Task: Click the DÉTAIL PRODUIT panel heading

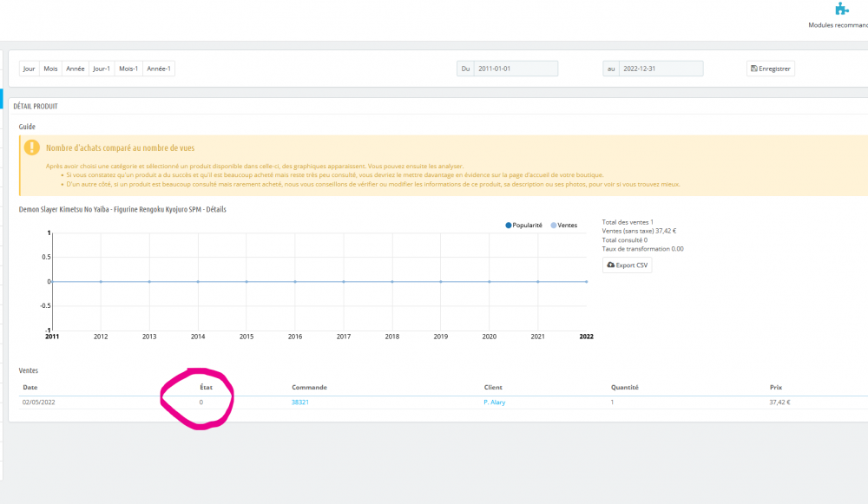Action: coord(36,106)
